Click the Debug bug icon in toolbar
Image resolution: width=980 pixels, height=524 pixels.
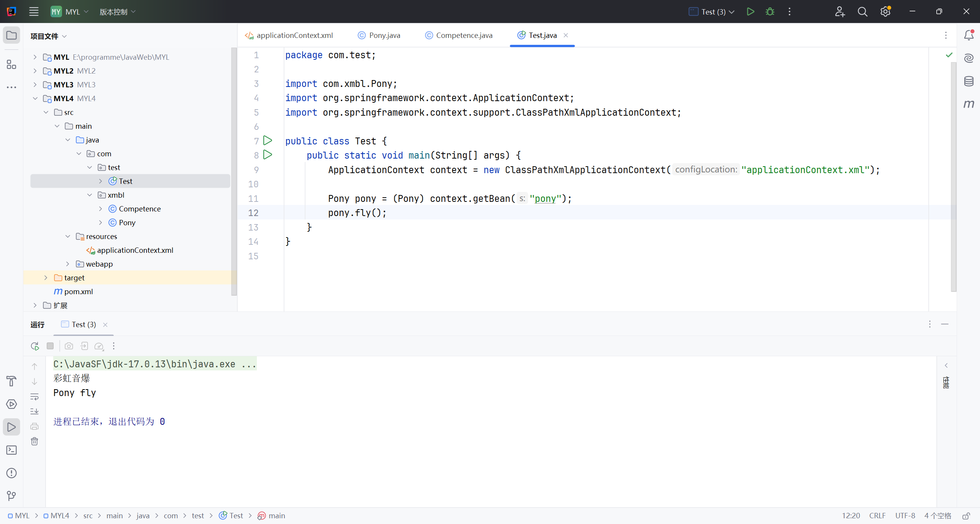pyautogui.click(x=770, y=11)
